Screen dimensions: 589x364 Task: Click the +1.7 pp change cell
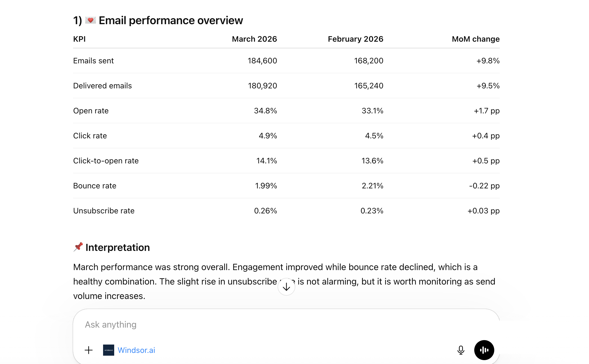coord(486,111)
